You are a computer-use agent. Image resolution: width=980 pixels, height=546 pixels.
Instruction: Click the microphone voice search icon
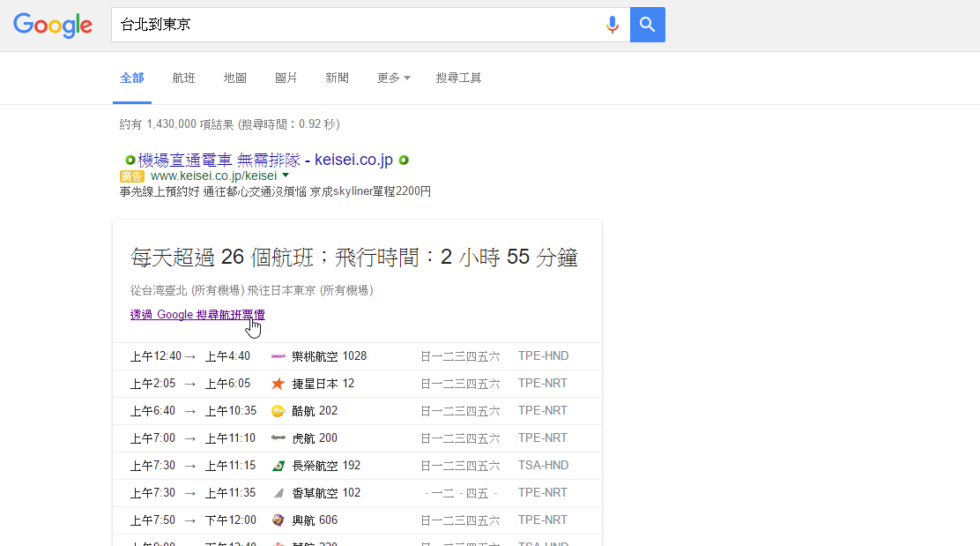point(612,25)
